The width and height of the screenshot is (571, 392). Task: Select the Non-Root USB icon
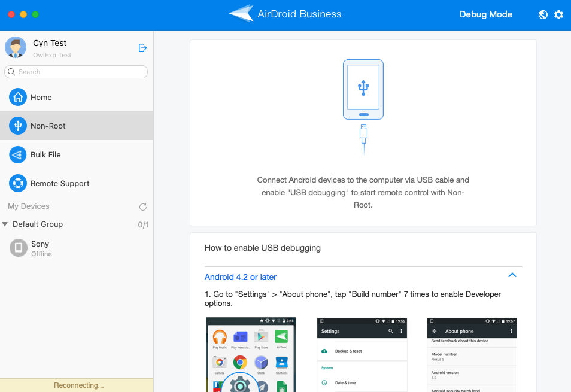18,126
